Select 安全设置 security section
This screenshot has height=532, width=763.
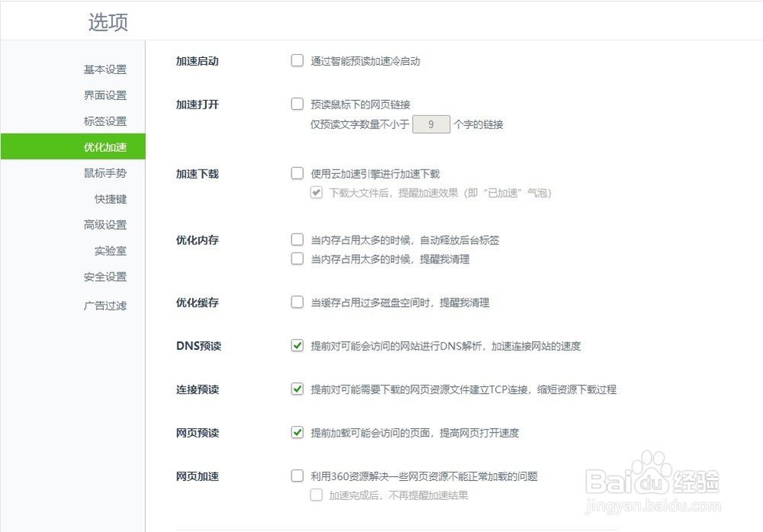(x=105, y=276)
